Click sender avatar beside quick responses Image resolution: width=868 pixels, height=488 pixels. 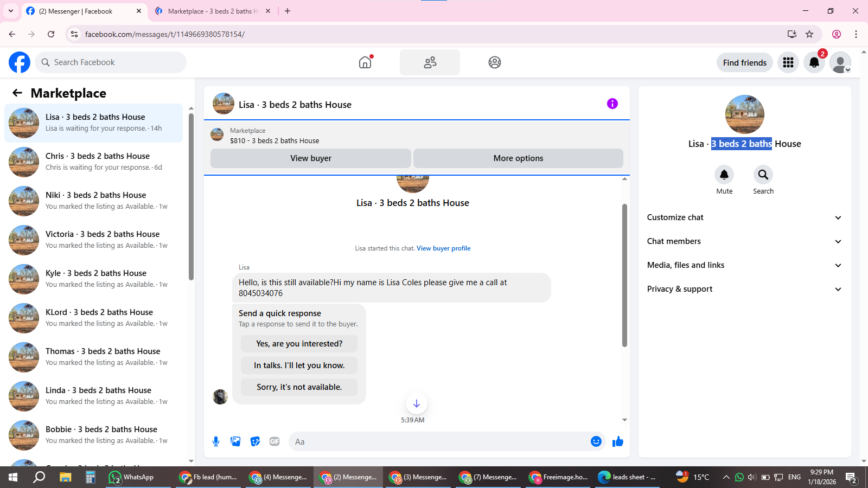point(220,397)
